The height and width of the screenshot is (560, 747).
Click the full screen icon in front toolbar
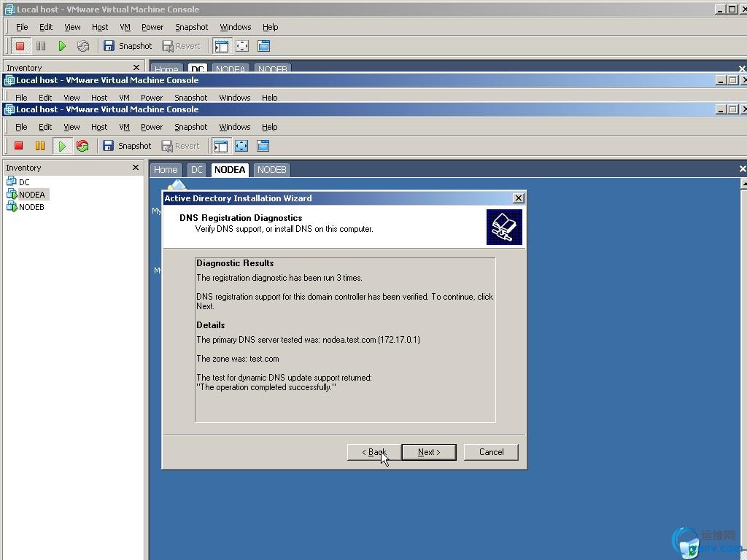pyautogui.click(x=241, y=146)
